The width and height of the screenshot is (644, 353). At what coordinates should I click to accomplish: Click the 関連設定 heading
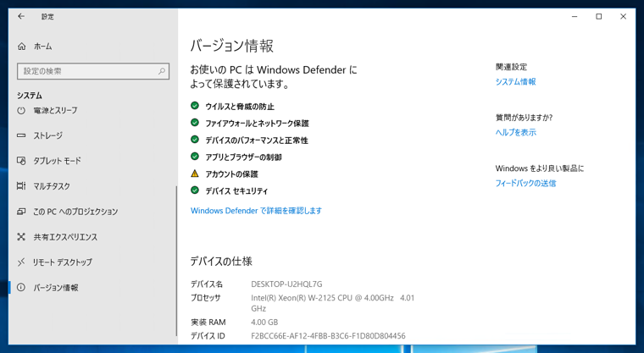[x=511, y=67]
